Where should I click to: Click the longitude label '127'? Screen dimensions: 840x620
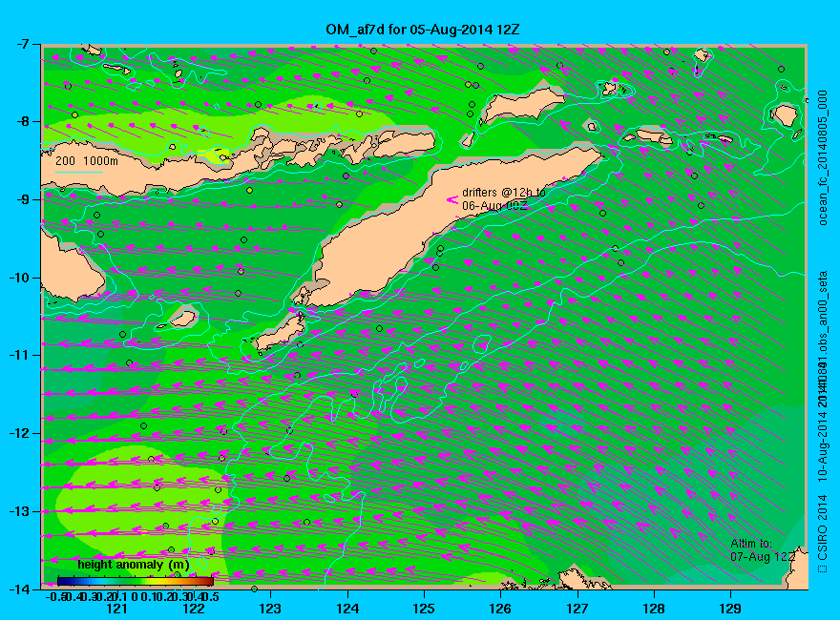tap(577, 609)
